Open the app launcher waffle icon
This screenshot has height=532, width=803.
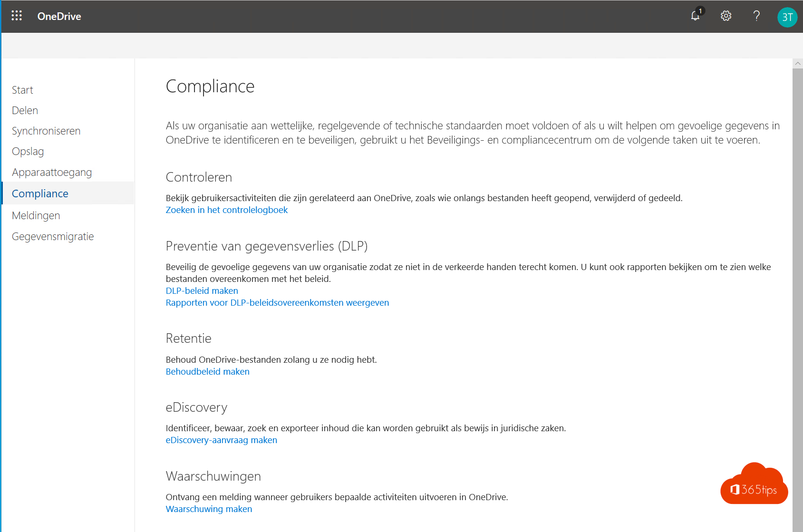pyautogui.click(x=17, y=16)
